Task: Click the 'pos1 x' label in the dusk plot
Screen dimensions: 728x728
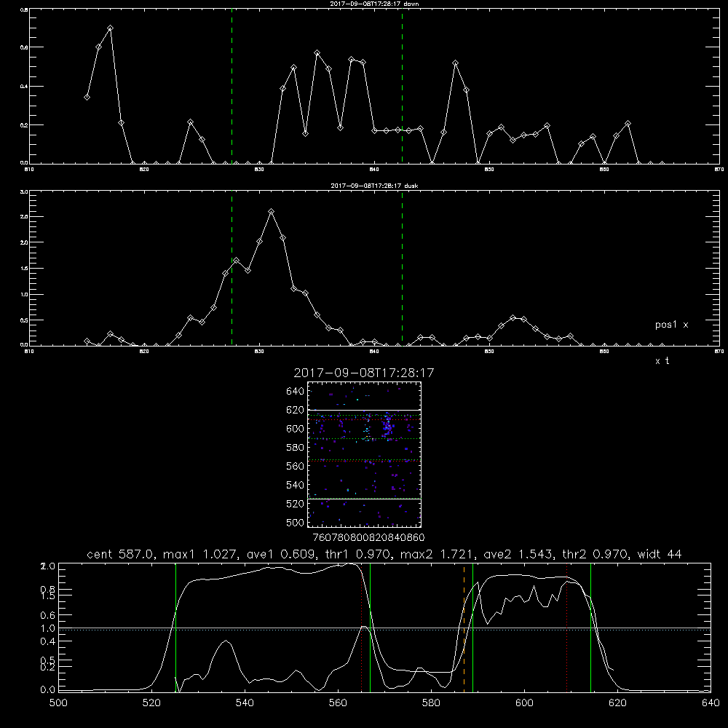Action: pos(671,325)
